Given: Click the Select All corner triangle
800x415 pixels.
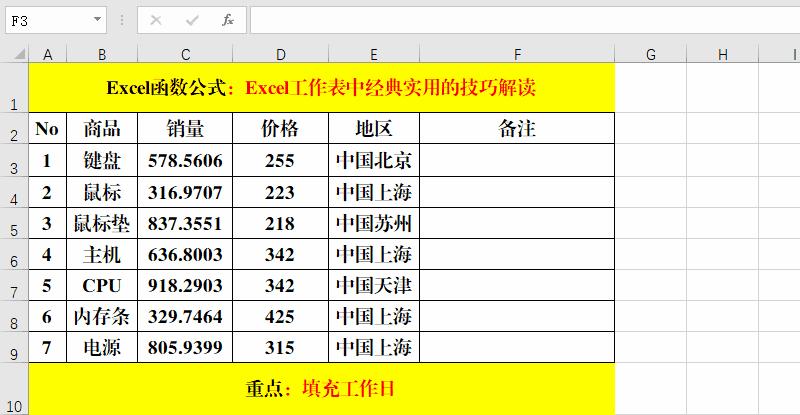Looking at the screenshot, I should tap(19, 54).
